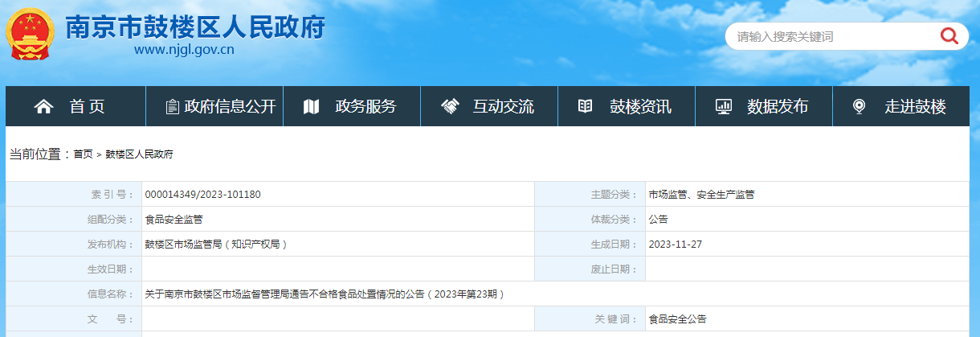Select the 鼓楼区市场监管局（知识产权局） publisher value
Screen dimensions: 980x337
tap(216, 245)
